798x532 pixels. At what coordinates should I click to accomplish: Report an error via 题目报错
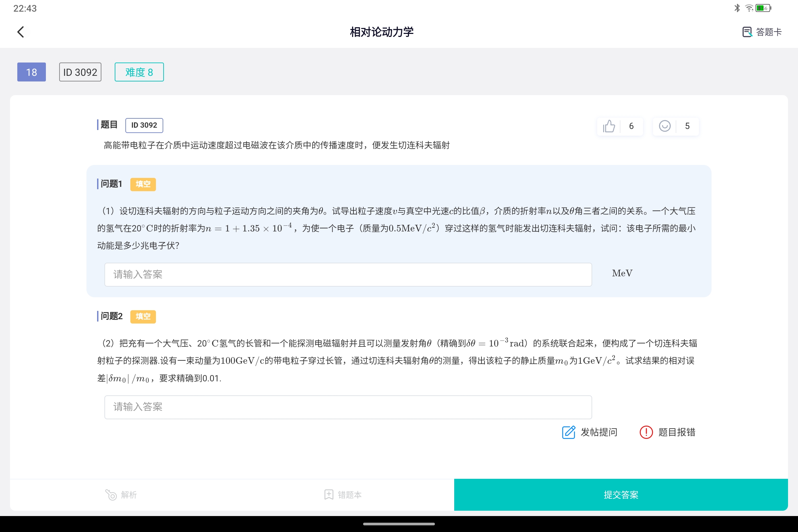coord(667,432)
